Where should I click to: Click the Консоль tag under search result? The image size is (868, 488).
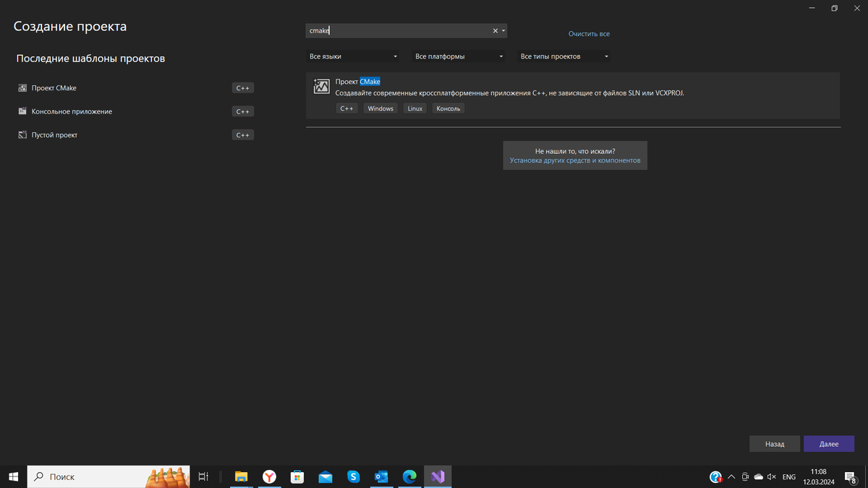[448, 108]
